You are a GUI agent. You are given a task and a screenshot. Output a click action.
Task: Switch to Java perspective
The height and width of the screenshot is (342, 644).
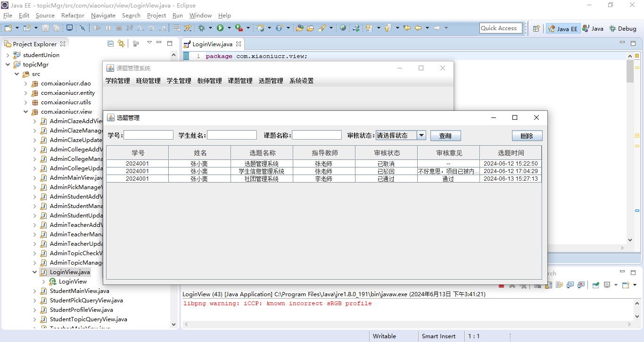[x=593, y=28]
